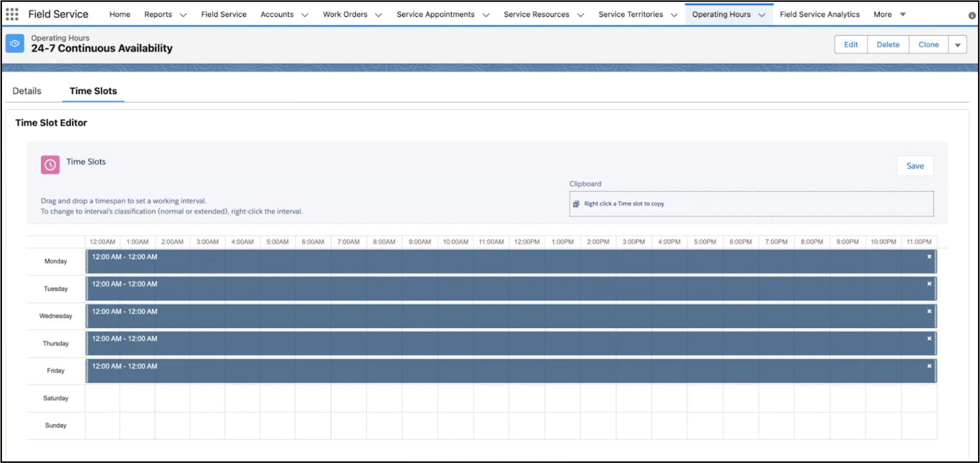The image size is (980, 463).
Task: Click the clipboard copy icon
Action: click(576, 204)
